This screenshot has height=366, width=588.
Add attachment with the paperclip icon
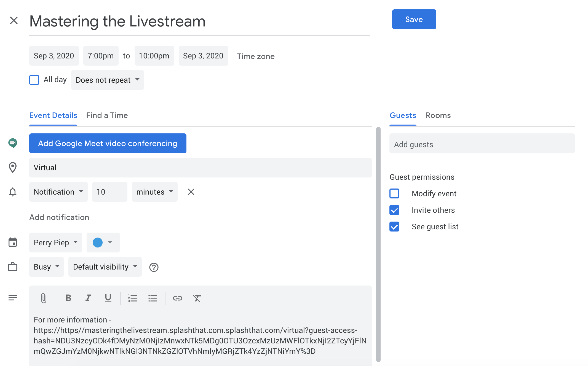tap(44, 298)
